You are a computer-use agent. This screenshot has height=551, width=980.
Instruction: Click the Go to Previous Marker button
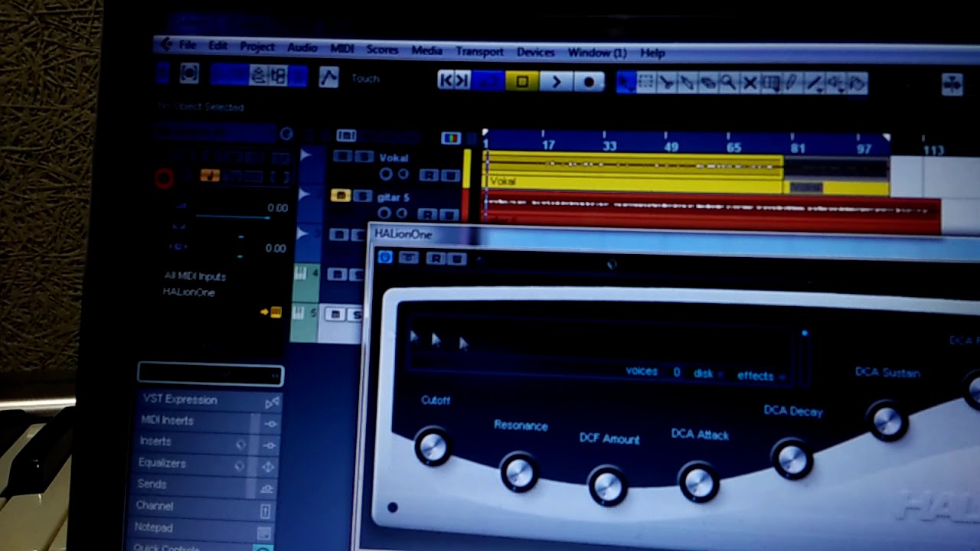(x=446, y=80)
